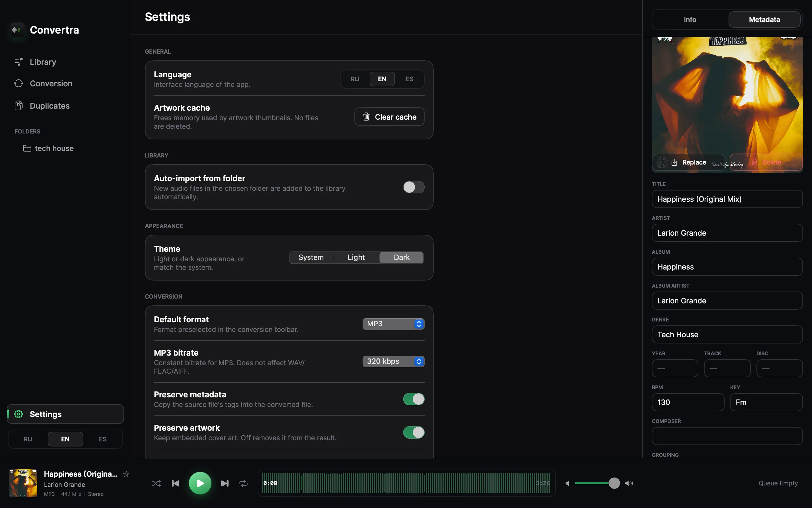Image resolution: width=812 pixels, height=508 pixels.
Task: Click the Settings sidebar entry label
Action: (46, 414)
